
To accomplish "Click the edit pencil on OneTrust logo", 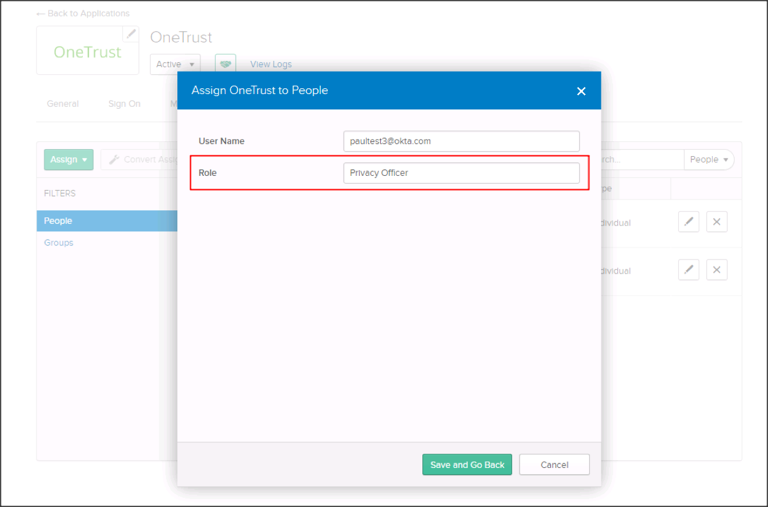I will click(130, 34).
